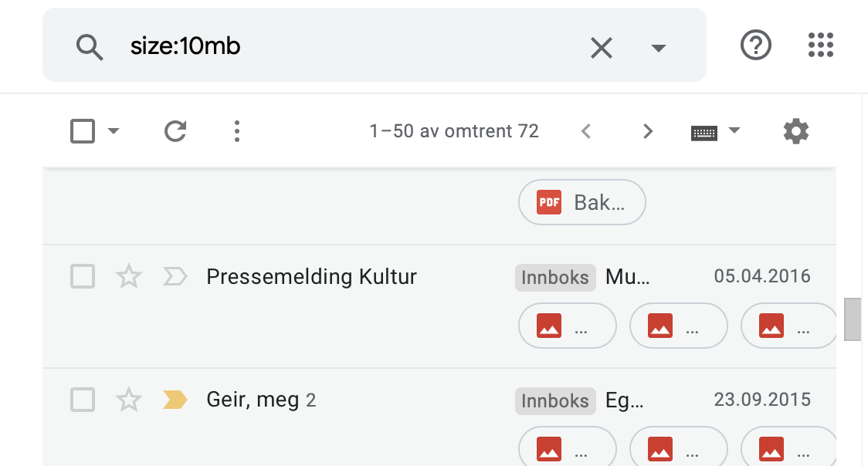Mark Pressemelding Kultur as important
The width and height of the screenshot is (868, 466).
175,275
